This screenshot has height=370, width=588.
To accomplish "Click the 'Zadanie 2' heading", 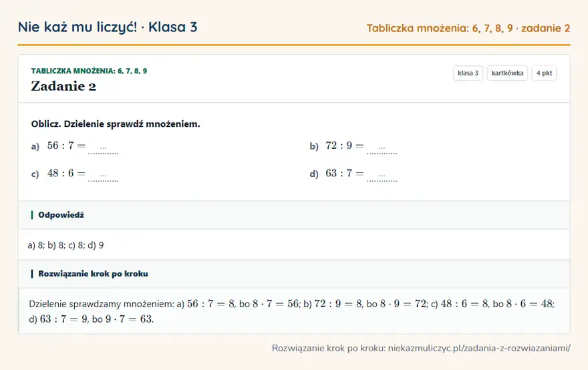I will [x=63, y=86].
